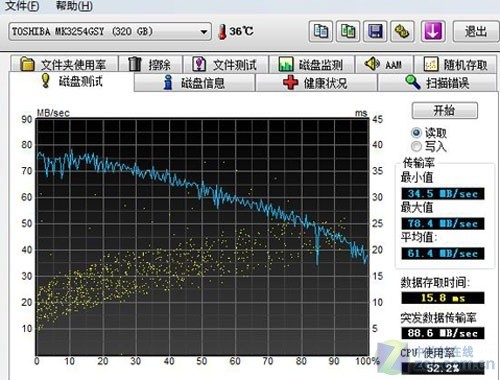
Task: Click the red cross icon on 健康状况 tab
Action: click(290, 82)
